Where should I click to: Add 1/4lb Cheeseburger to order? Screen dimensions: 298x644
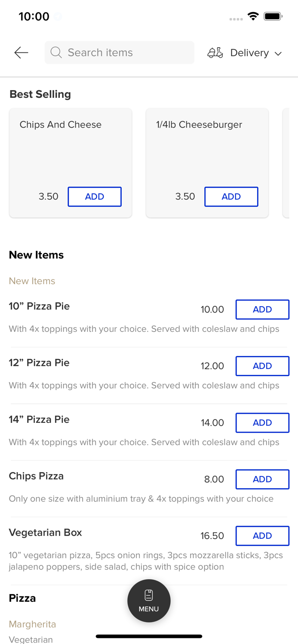click(x=231, y=197)
